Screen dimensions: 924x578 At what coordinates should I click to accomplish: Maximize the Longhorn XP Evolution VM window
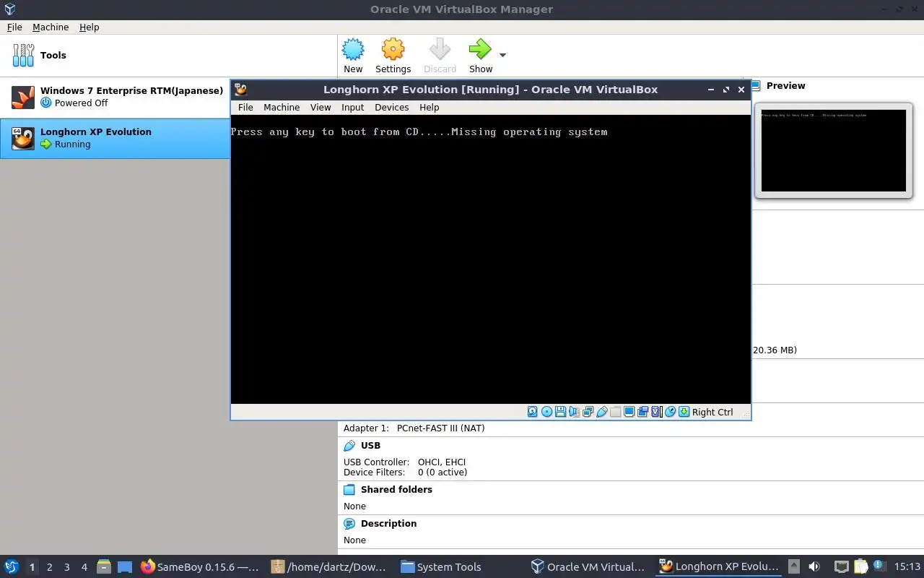726,90
